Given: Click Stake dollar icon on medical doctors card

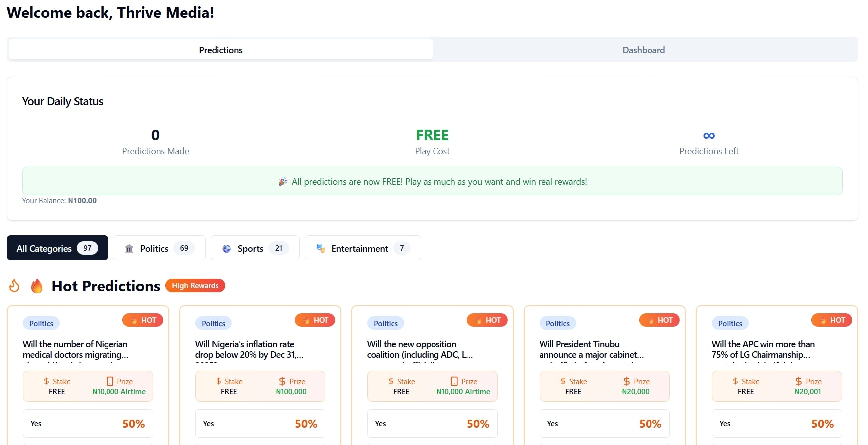Looking at the screenshot, I should 46,381.
